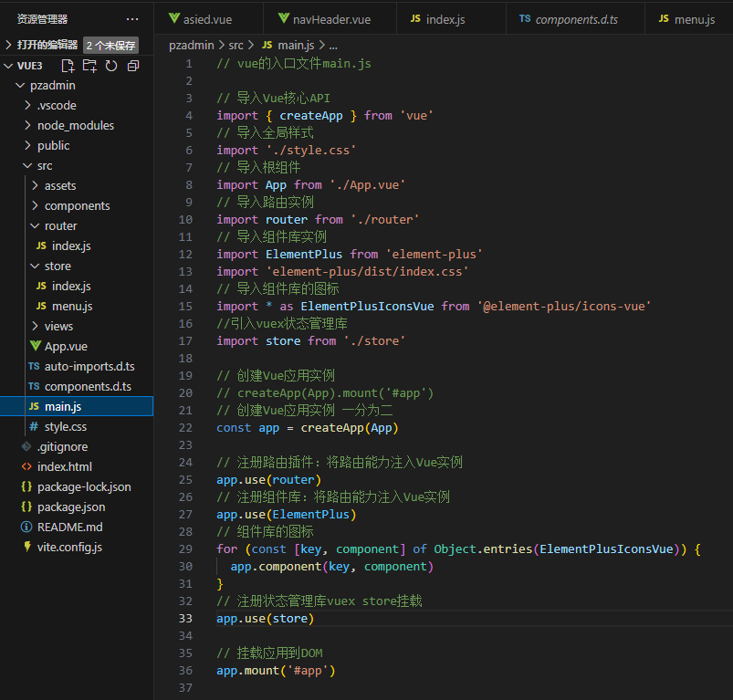
Task: Click the src breadcrumb segment
Action: tap(236, 46)
